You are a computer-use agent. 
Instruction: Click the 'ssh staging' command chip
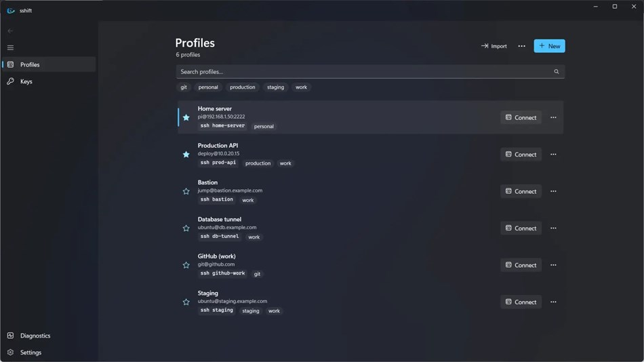217,310
